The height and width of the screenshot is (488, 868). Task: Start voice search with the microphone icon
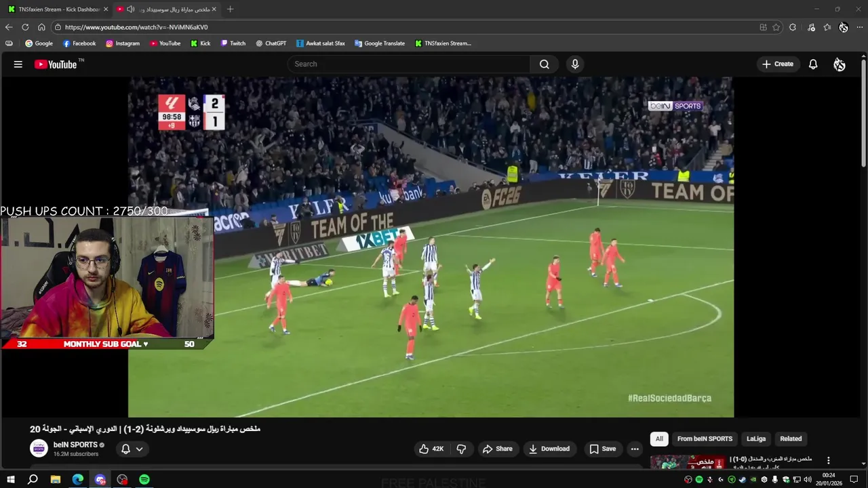(575, 64)
